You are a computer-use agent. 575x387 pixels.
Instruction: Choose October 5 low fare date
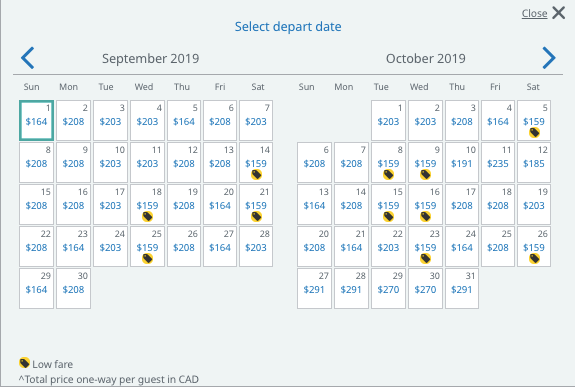[534, 120]
